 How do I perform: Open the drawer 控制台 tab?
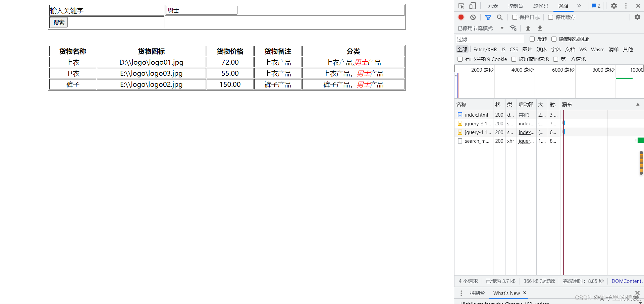477,293
